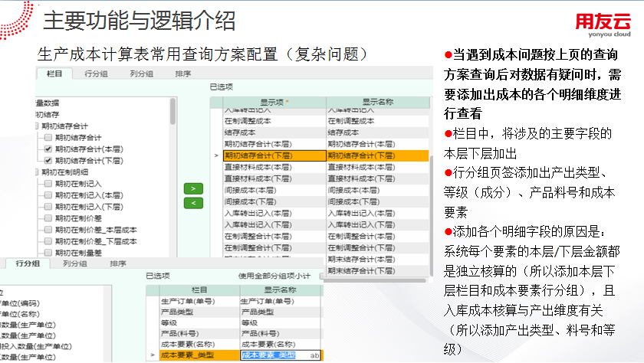This screenshot has height=363, width=644.
Task: Tick the 期初在制价差 checkbox
Action: [x=48, y=218]
